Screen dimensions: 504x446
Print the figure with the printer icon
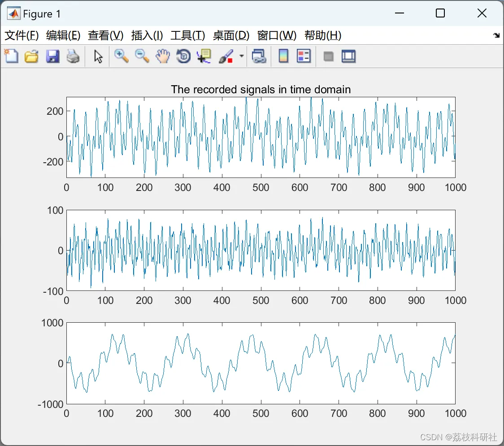[73, 56]
